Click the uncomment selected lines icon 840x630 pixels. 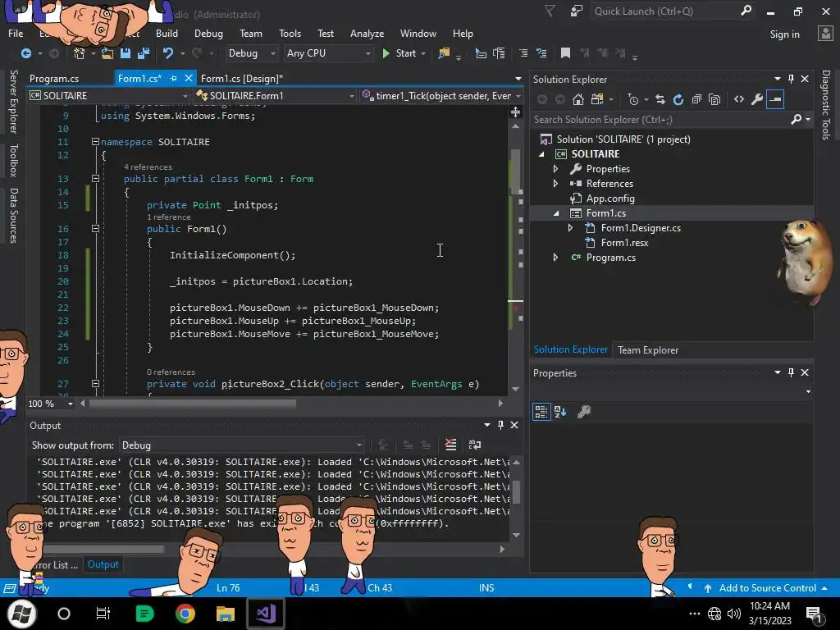pos(541,53)
